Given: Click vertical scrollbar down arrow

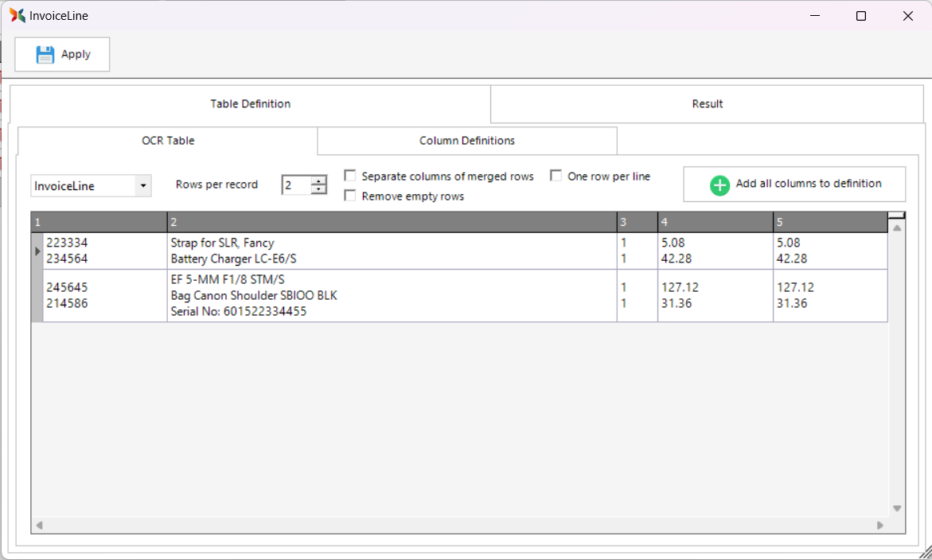Looking at the screenshot, I should pos(897,508).
